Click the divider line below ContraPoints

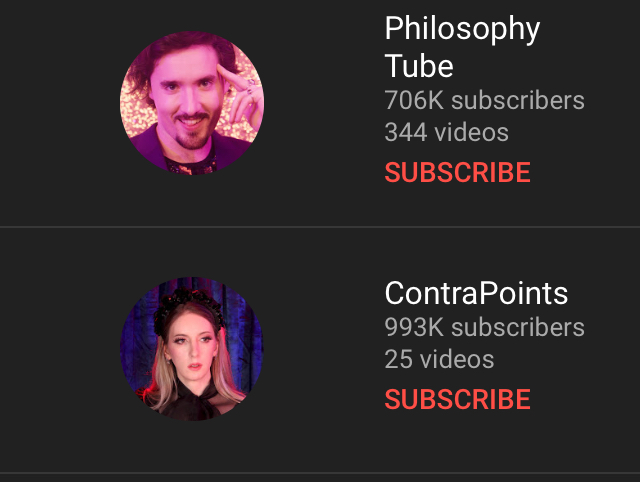coord(320,473)
